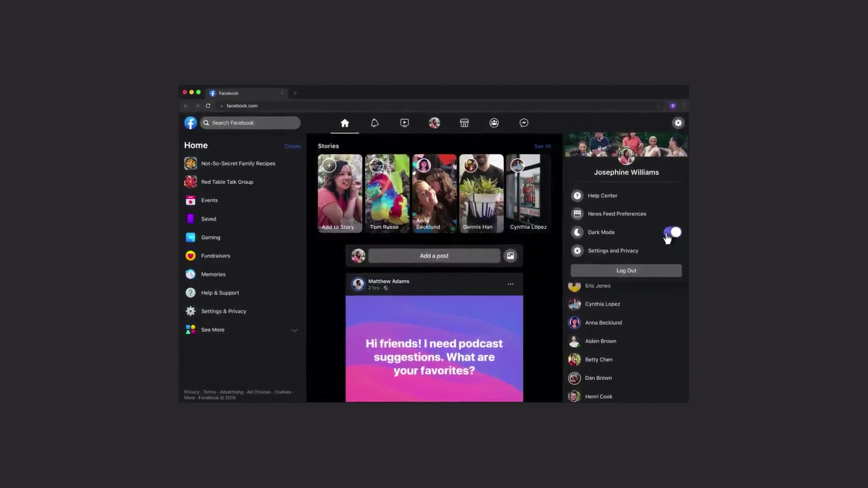Open the Messenger icon in top navigation
The width and height of the screenshot is (868, 488).
[524, 123]
